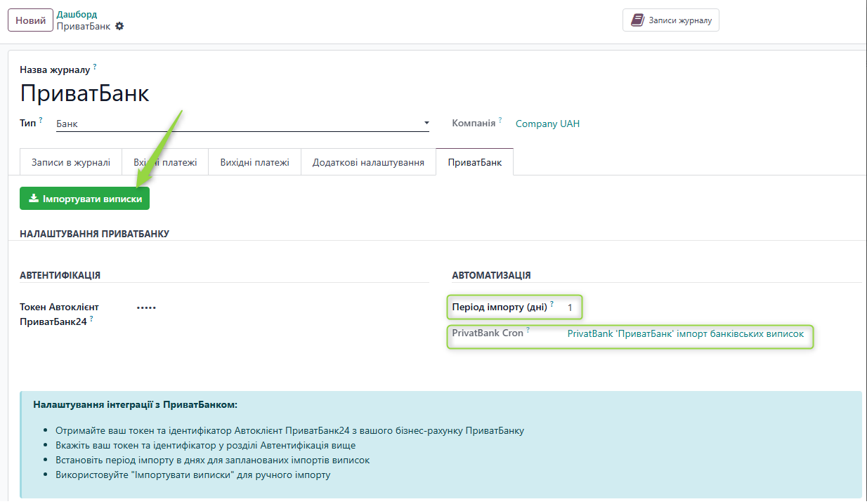Image resolution: width=867 pixels, height=504 pixels.
Task: Show help tooltip beside the Компанія label
Action: pos(500,120)
